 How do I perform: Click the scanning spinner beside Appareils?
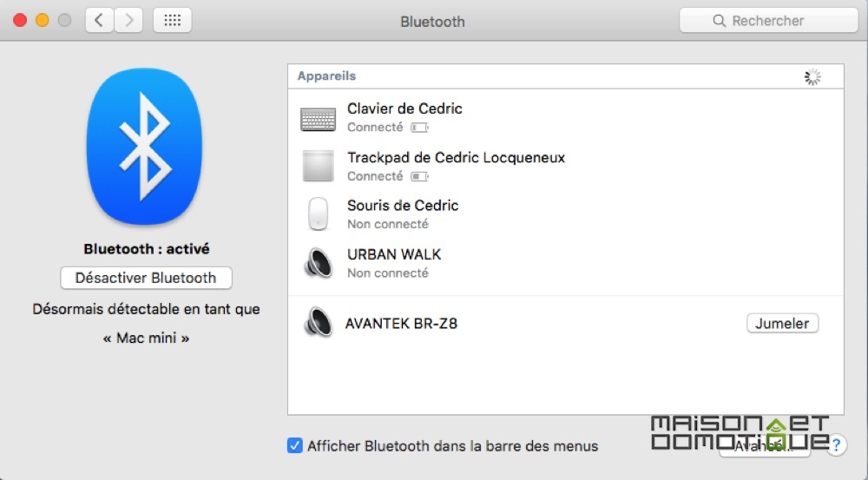tap(812, 77)
